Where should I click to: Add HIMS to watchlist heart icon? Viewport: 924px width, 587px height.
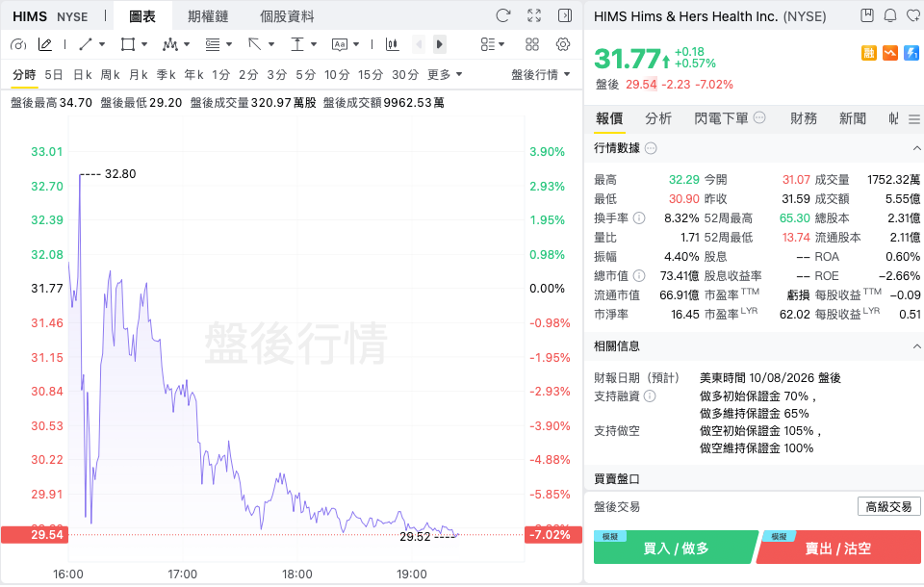coord(914,16)
